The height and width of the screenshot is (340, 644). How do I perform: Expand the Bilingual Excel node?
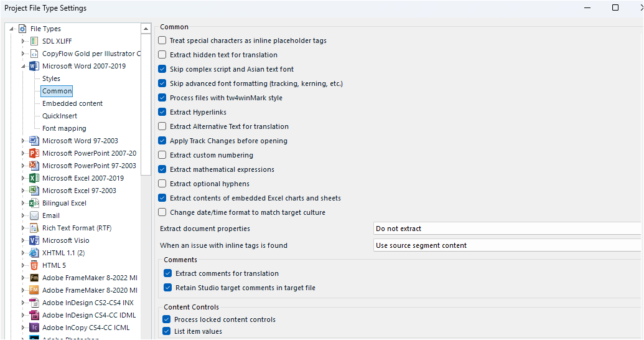23,203
